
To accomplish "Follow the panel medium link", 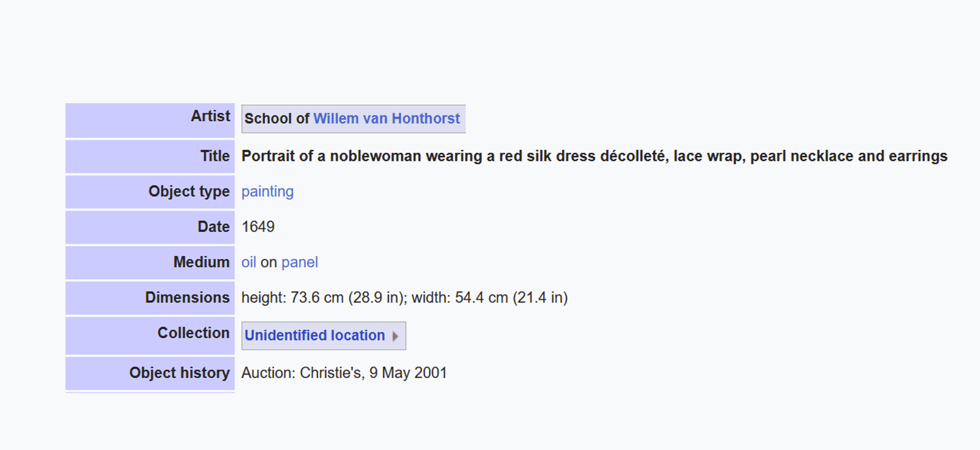I will coord(300,262).
